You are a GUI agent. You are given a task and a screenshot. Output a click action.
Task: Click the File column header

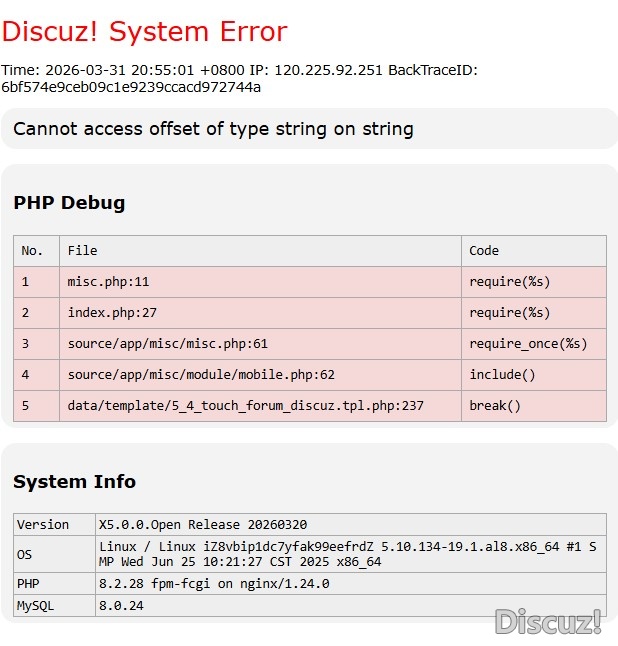click(82, 251)
